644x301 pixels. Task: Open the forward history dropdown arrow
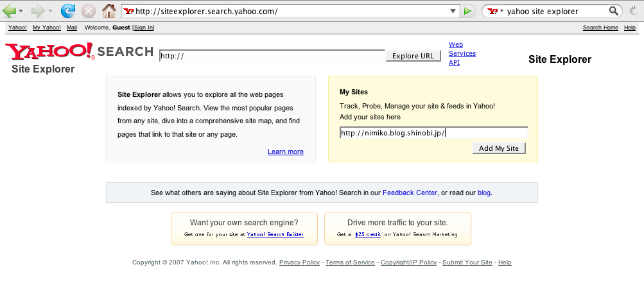pos(50,11)
